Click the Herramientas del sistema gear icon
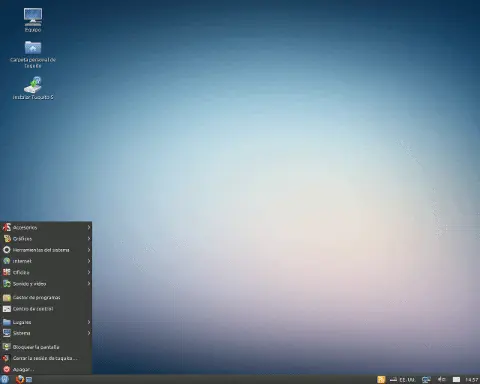Screen dimensions: 480x384 coord(7,250)
